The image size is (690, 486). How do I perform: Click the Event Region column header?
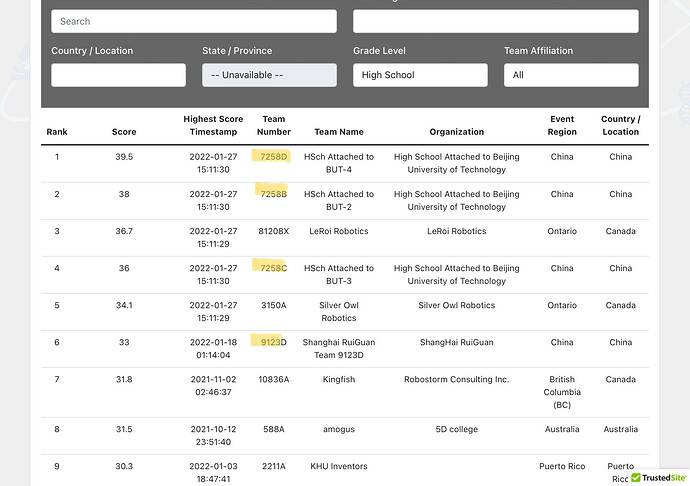562,125
